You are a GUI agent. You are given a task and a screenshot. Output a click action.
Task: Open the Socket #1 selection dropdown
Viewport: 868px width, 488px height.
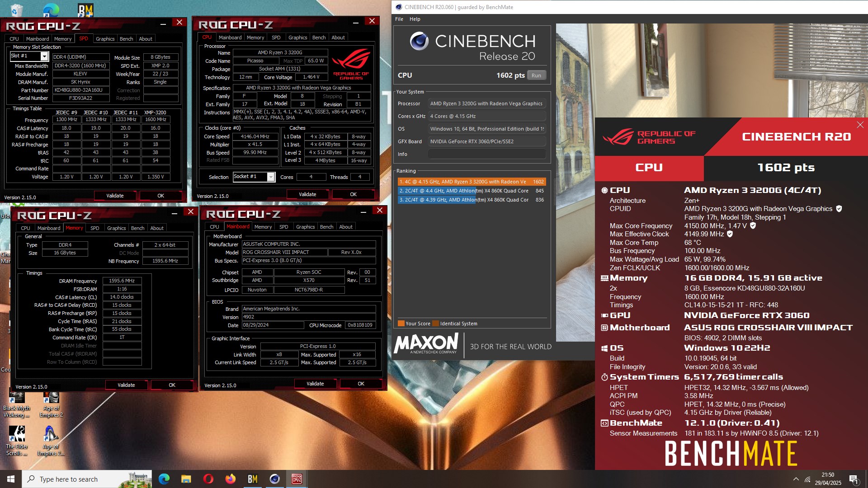point(270,177)
